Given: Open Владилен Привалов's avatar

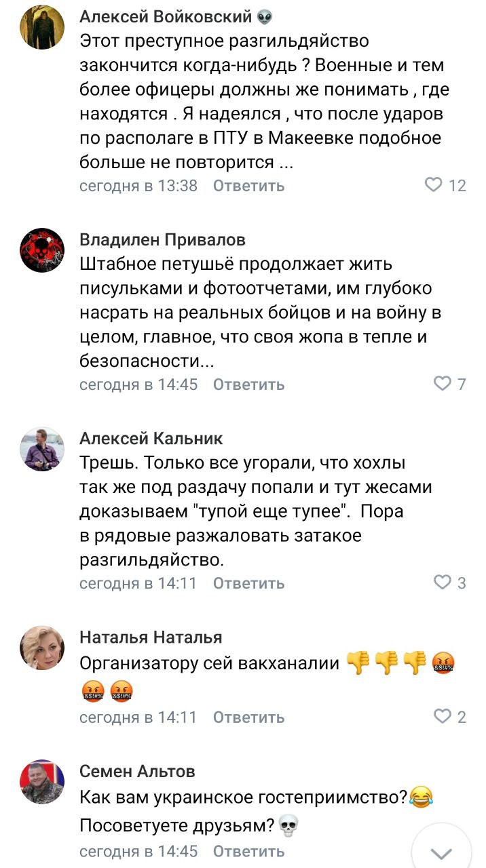Looking at the screenshot, I should point(42,251).
